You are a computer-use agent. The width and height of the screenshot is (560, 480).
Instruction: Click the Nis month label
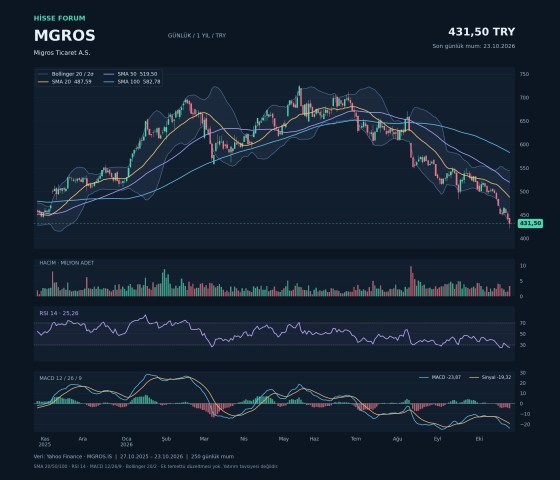pyautogui.click(x=244, y=439)
